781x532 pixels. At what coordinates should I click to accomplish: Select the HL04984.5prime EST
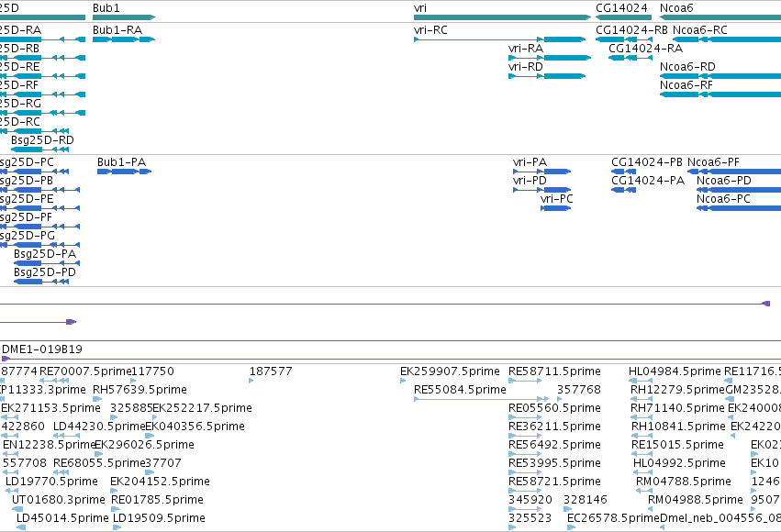[x=641, y=381]
